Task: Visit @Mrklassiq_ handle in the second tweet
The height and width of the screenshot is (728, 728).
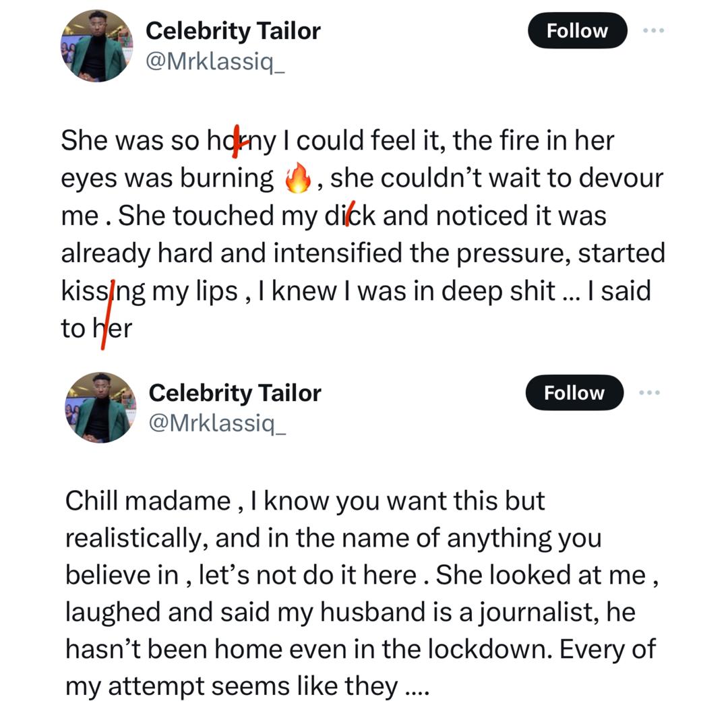Action: [x=217, y=424]
